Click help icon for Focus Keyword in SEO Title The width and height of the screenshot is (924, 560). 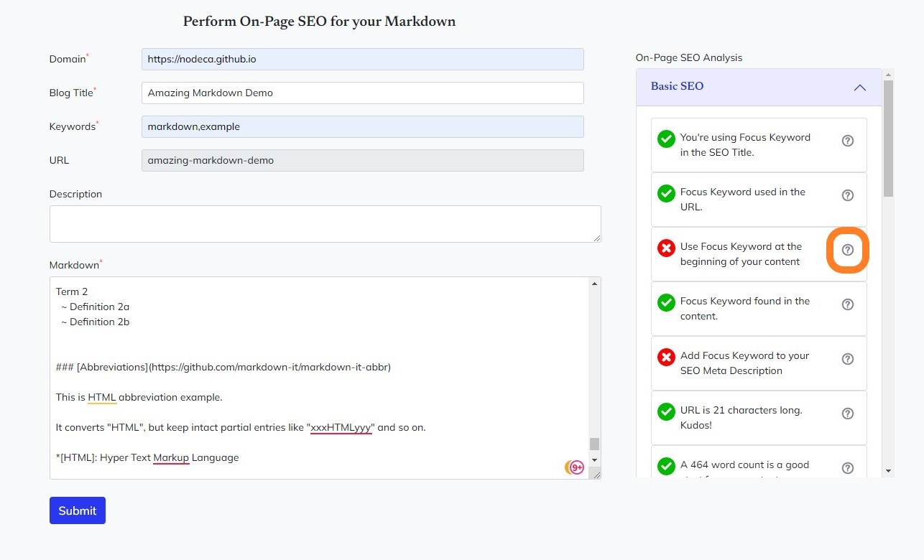coord(847,141)
